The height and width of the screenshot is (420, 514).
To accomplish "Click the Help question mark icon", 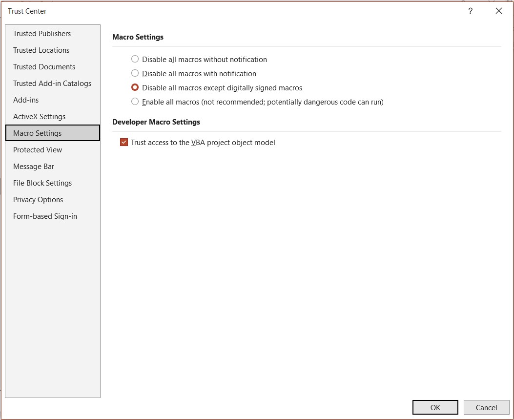I will pyautogui.click(x=470, y=11).
